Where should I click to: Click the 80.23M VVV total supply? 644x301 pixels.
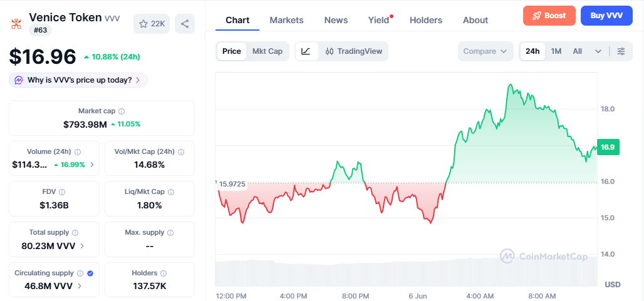click(x=48, y=246)
